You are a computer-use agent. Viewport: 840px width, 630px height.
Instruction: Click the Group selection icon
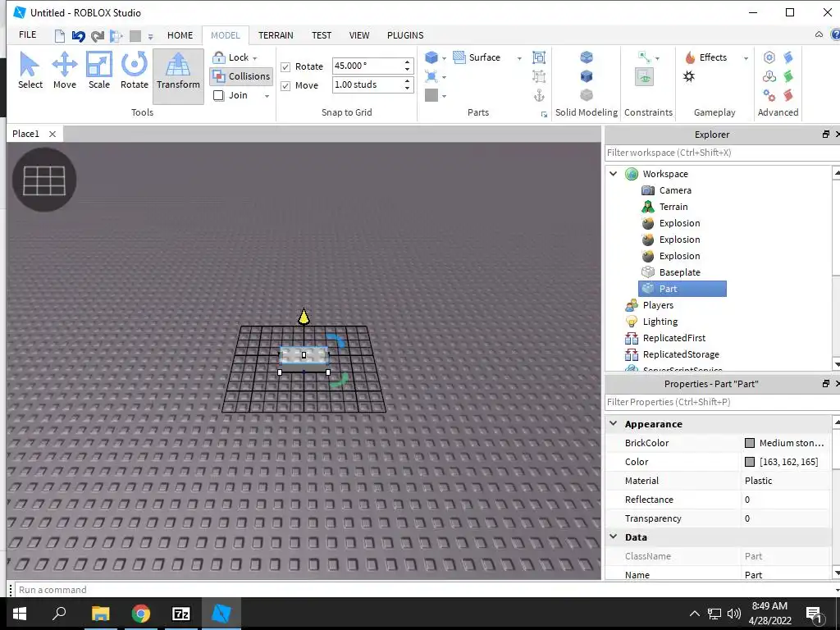pos(539,57)
